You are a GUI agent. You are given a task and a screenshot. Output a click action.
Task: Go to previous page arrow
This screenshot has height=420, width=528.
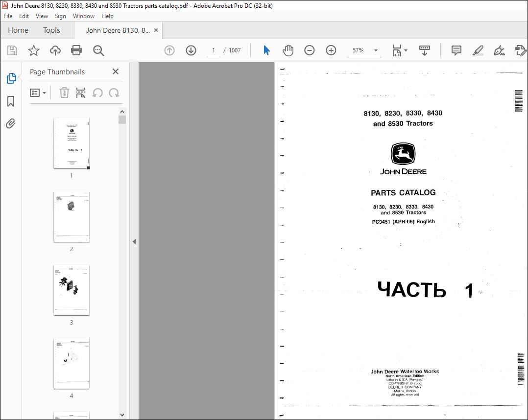(x=169, y=50)
